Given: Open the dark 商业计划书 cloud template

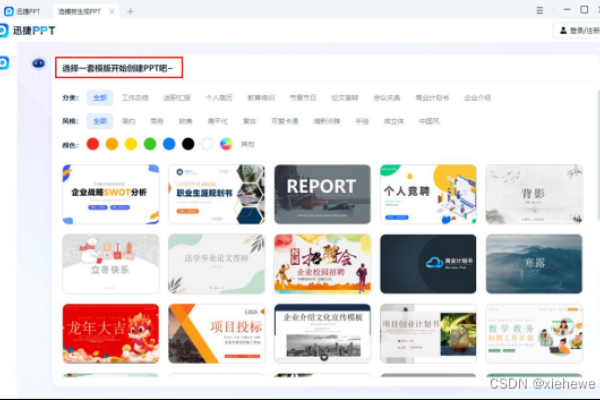Looking at the screenshot, I should click(x=428, y=264).
